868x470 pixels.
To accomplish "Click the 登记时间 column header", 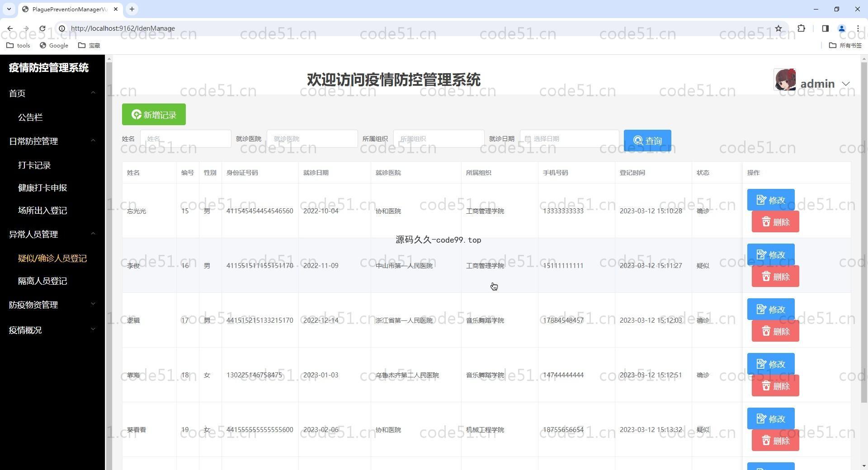I will (632, 173).
